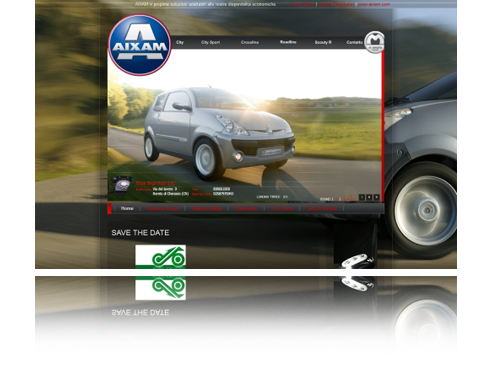Click the last slideshow control button

point(376,197)
